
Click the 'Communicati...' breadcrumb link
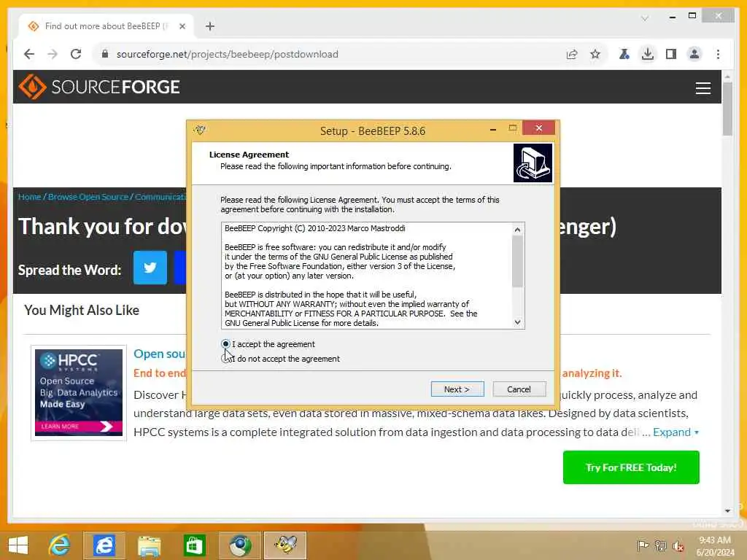pos(160,197)
